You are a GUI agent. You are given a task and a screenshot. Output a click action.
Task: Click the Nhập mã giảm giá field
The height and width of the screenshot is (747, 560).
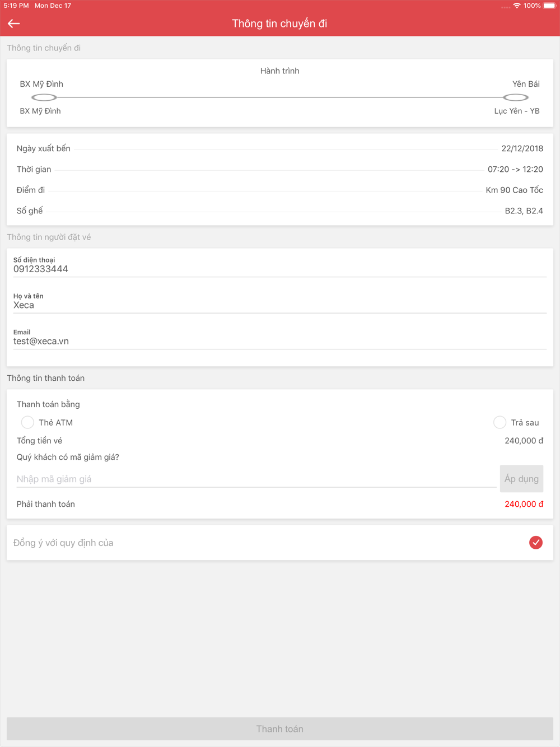tap(256, 479)
